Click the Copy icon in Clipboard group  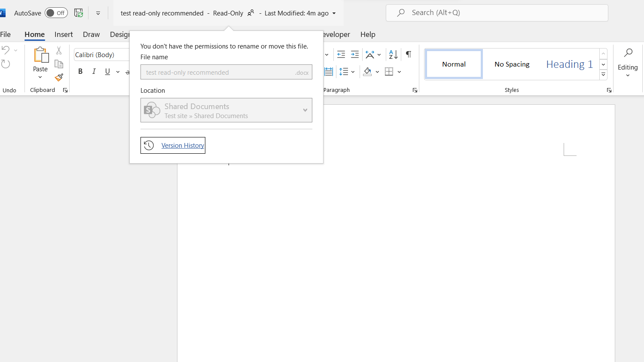59,63
